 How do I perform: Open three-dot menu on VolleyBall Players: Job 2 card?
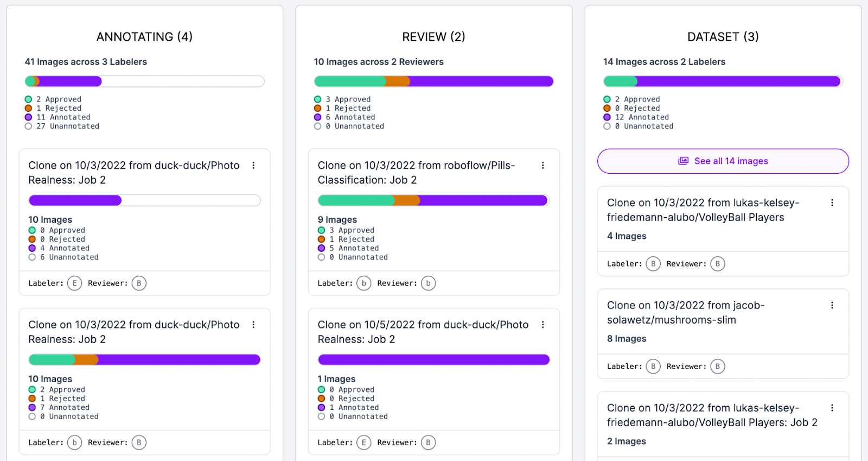pos(832,408)
